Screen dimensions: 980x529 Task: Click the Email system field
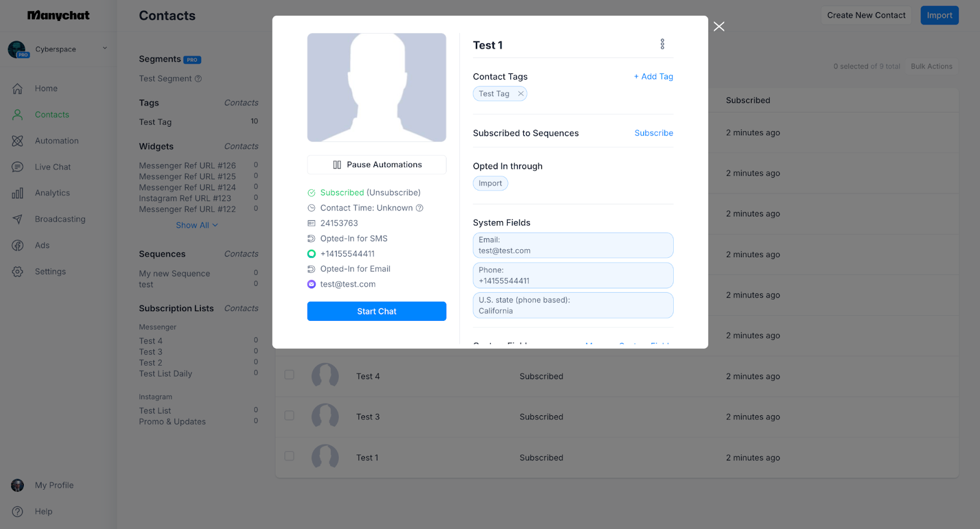pos(573,246)
